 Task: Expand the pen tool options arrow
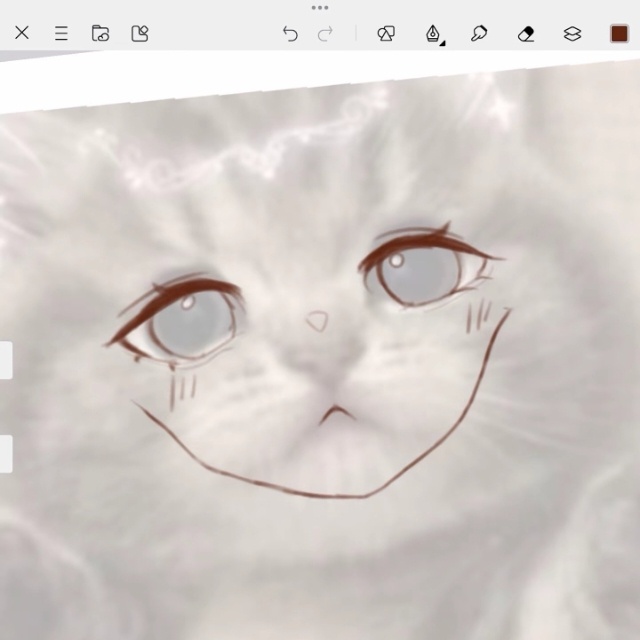(x=442, y=43)
